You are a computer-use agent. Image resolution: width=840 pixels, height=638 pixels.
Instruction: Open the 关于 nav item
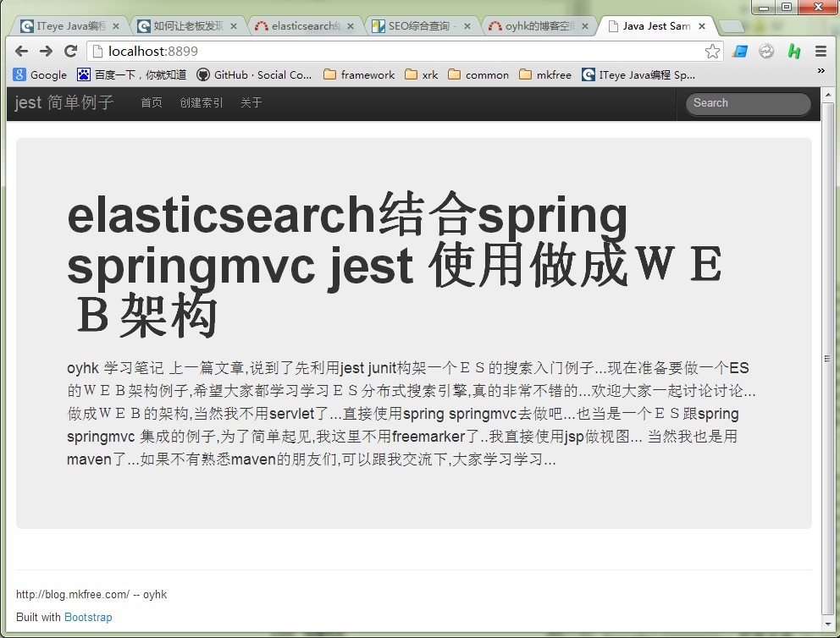[251, 102]
